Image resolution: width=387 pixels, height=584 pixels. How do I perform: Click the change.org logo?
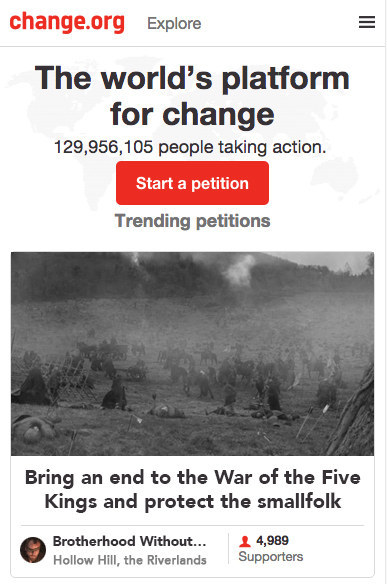click(67, 22)
